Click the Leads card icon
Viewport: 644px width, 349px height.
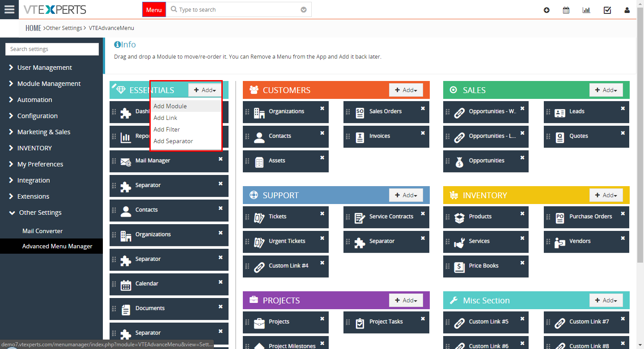pos(559,113)
